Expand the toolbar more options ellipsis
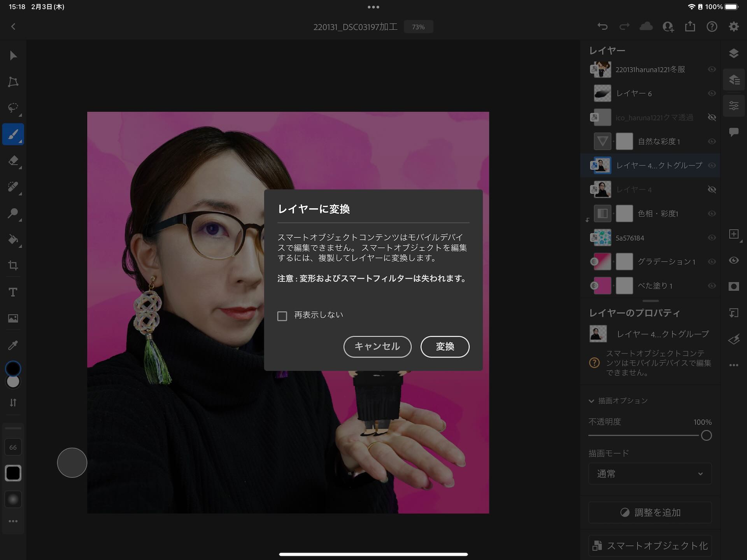Image resolution: width=747 pixels, height=560 pixels. pyautogui.click(x=13, y=521)
